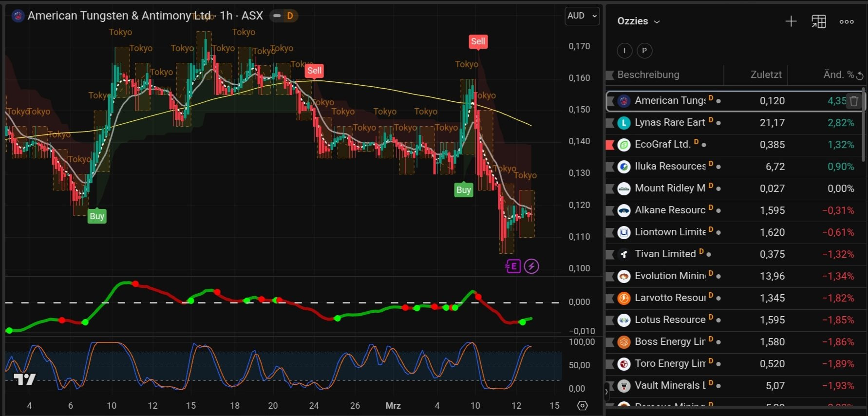Screen dimensions: 868x416
Task: Toggle the P filter circle
Action: (644, 51)
